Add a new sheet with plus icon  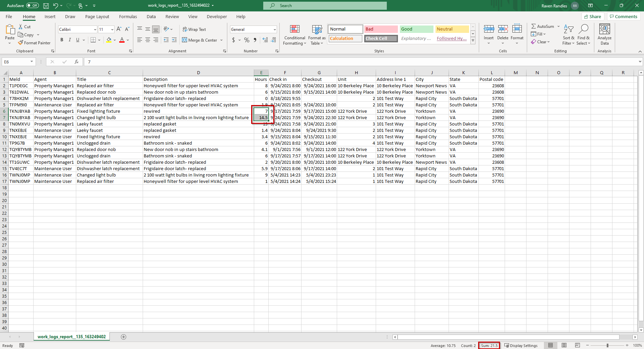(x=124, y=337)
